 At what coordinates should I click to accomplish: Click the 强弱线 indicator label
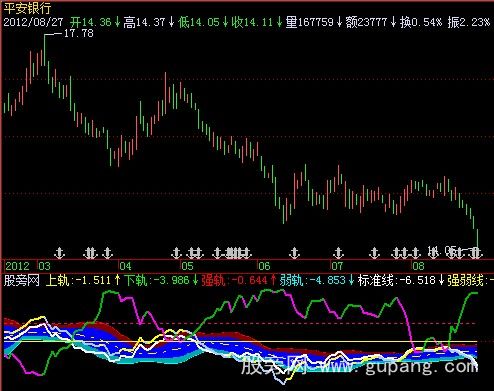(465, 280)
